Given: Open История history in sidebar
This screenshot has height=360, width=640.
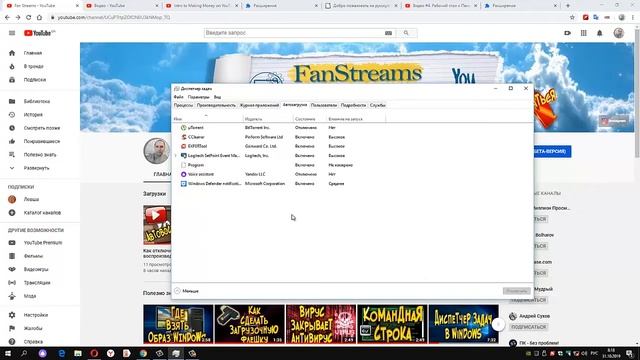Looking at the screenshot, I should coord(33,115).
